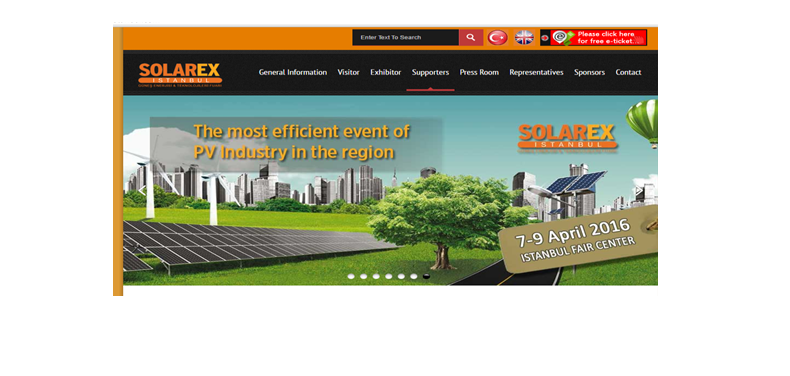Open the Supporters menu item
Image resolution: width=790 pixels, height=376 pixels.
point(430,72)
